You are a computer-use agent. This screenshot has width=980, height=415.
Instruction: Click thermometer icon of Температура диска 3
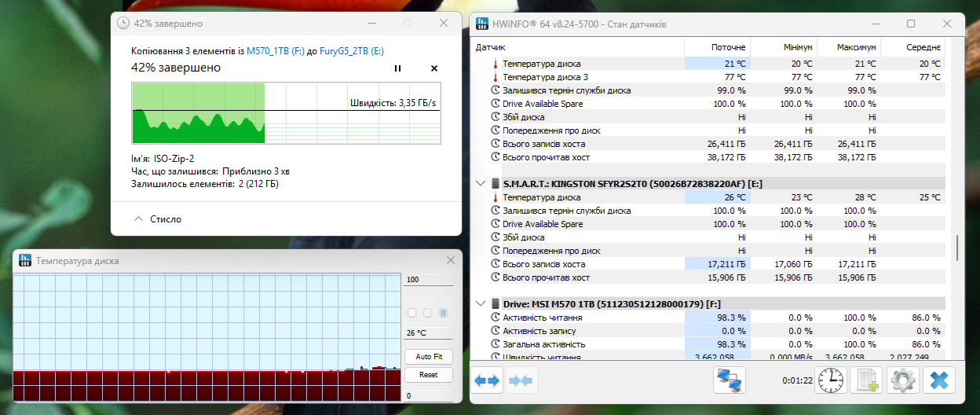[x=495, y=77]
